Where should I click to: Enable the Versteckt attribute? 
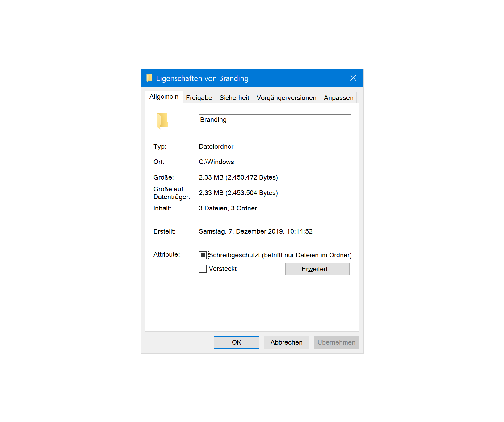click(x=203, y=269)
